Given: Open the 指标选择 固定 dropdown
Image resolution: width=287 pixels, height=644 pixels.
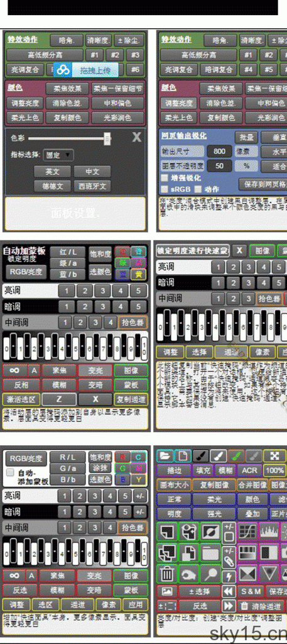Looking at the screenshot, I should click(x=58, y=155).
